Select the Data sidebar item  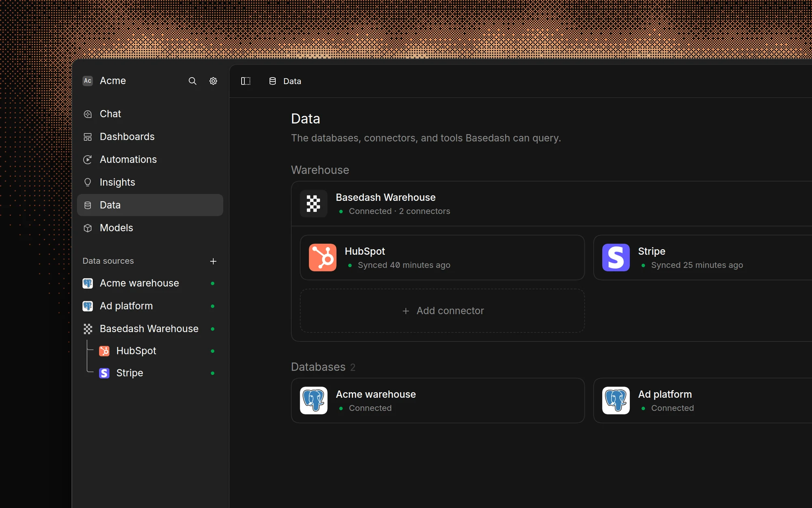point(150,205)
